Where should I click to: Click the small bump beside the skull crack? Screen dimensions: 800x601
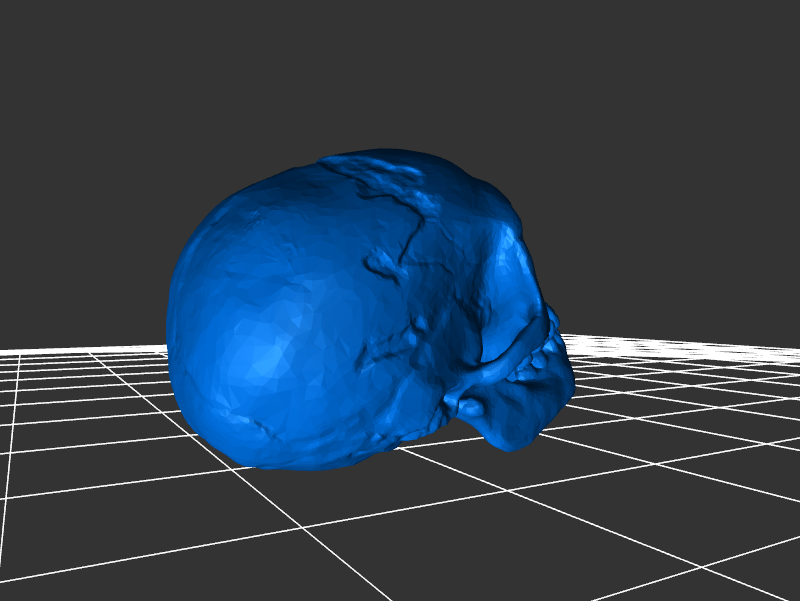tap(381, 263)
